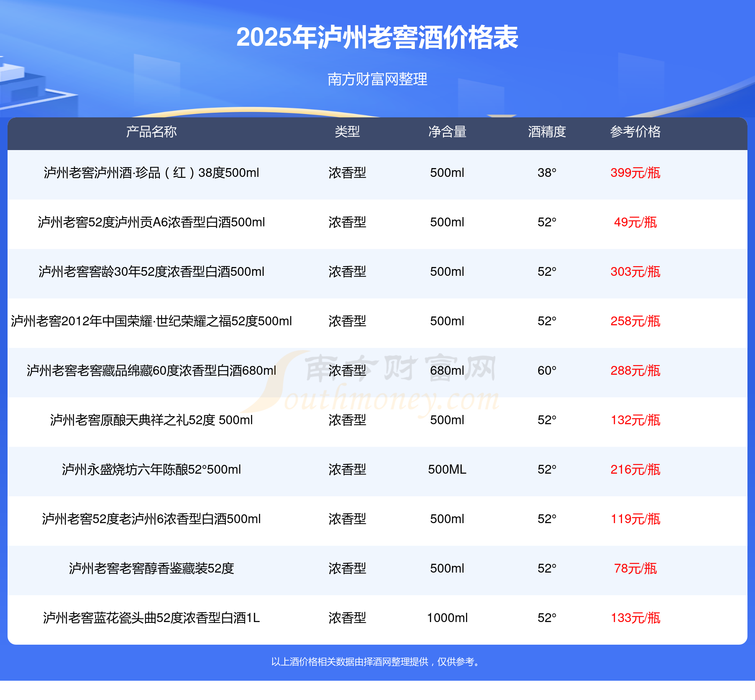
Task: Click 浓香型 in the 蓝花瓷头曲 row
Action: 347,618
